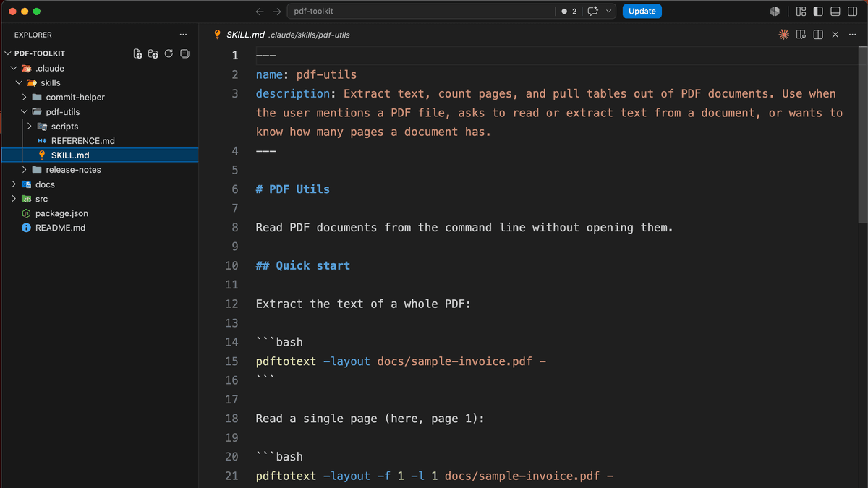This screenshot has height=488, width=868.
Task: Click the blue docs folder icon
Action: [x=26, y=184]
